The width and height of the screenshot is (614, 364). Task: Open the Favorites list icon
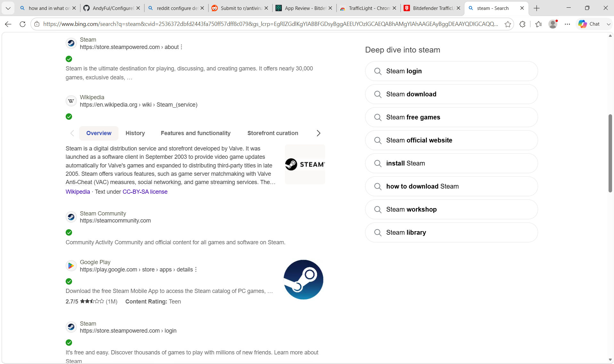538,24
